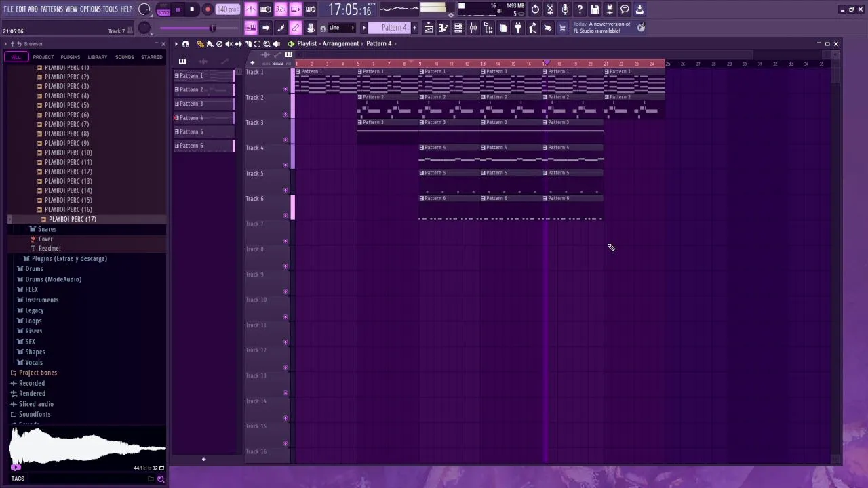This screenshot has width=868, height=488.
Task: Select the Mute tool in Playlist
Action: coord(229,44)
